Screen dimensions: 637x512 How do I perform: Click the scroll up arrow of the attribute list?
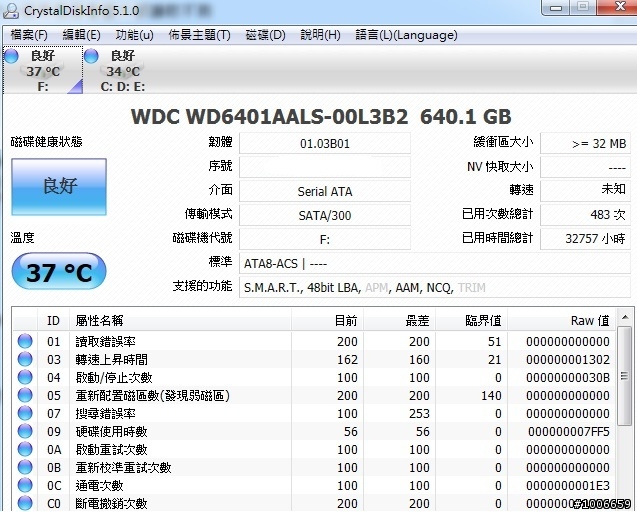[x=625, y=317]
